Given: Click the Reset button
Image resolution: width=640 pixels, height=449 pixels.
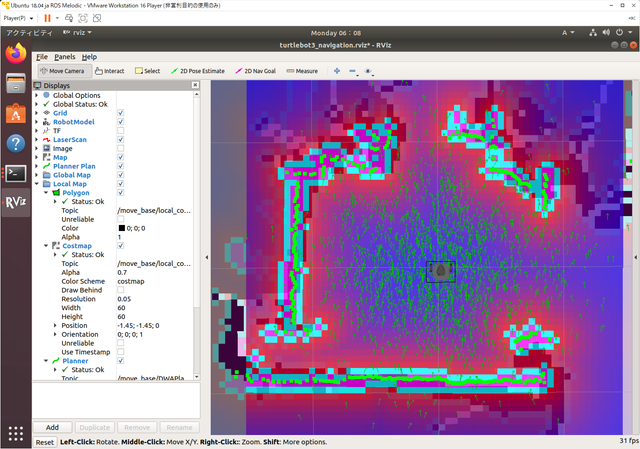Looking at the screenshot, I should [x=44, y=442].
